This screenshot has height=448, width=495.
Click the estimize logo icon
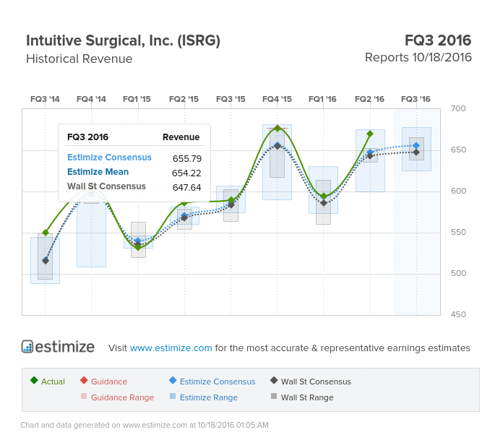coord(27,347)
